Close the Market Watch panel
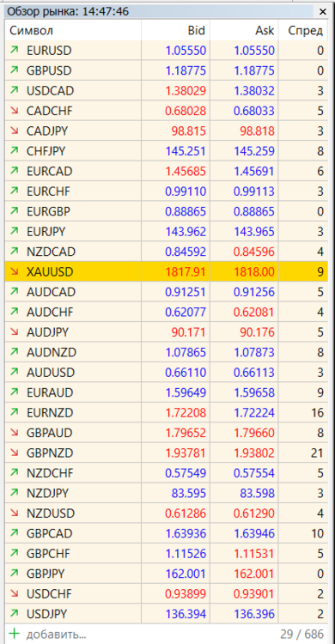The image size is (335, 644). [323, 12]
